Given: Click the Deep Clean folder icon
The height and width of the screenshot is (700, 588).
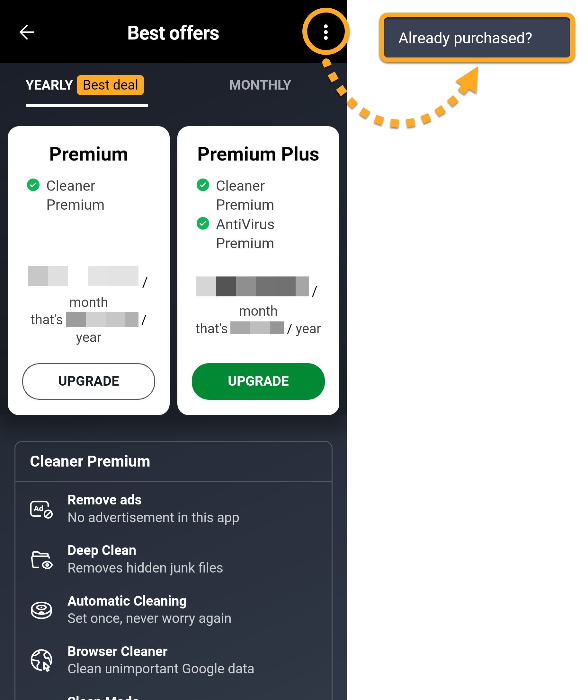Looking at the screenshot, I should tap(42, 560).
